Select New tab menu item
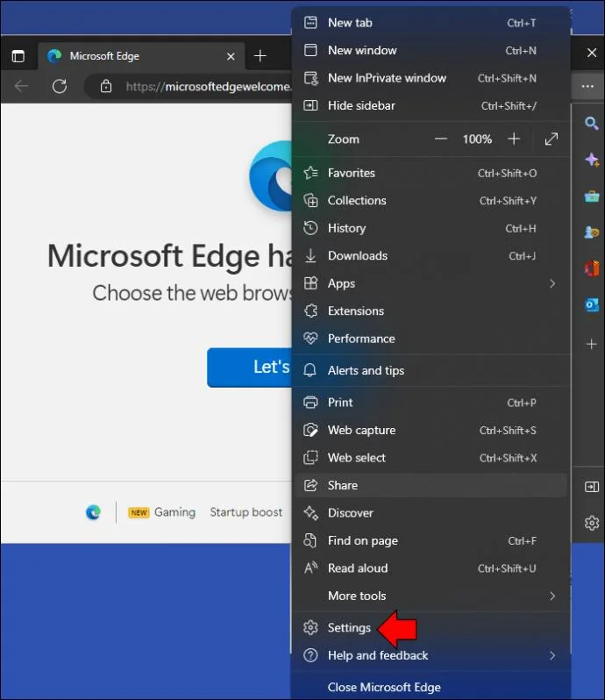605x700 pixels. 431,23
